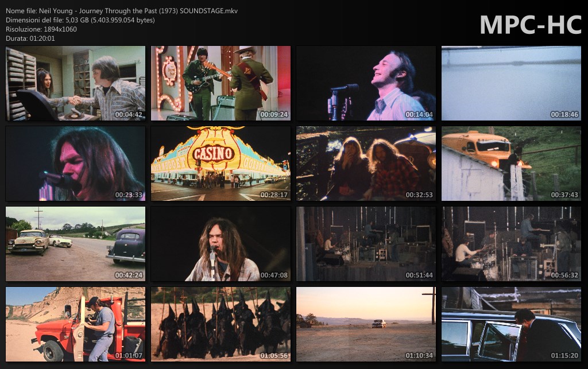The width and height of the screenshot is (588, 369).
Task: Open the orange truck thumbnail at 00:37:43
Action: click(511, 164)
